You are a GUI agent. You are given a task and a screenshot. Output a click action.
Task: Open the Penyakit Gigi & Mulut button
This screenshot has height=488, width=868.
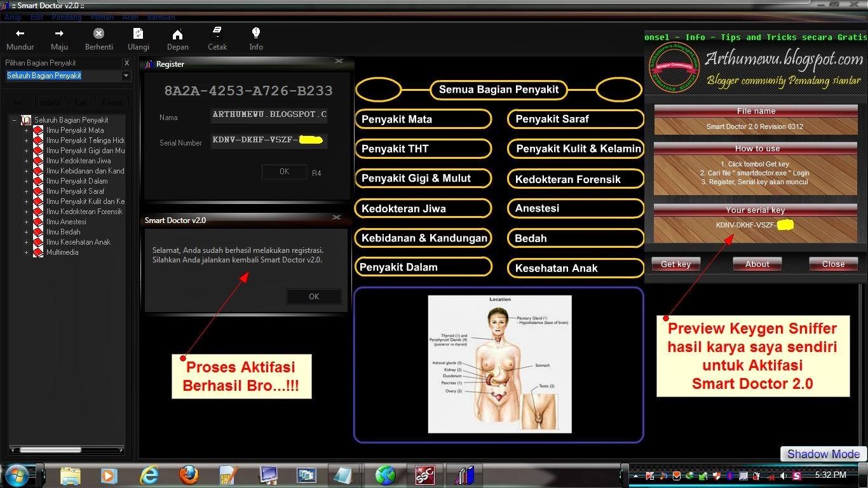(x=423, y=179)
